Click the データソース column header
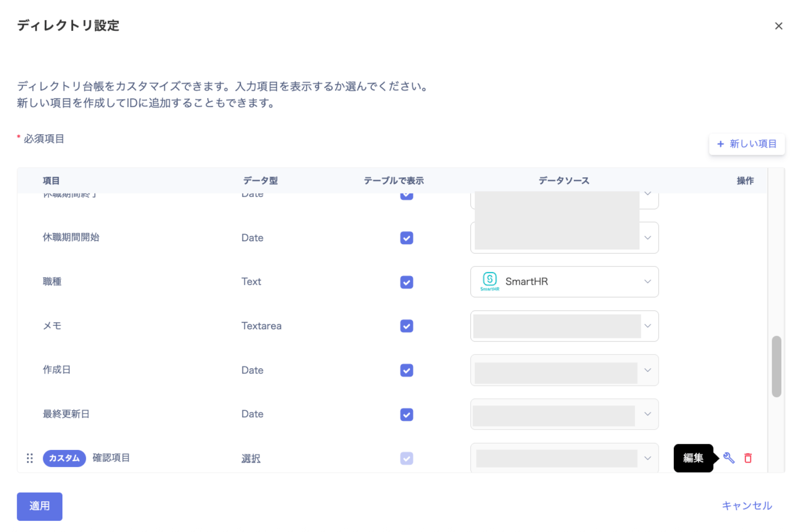The width and height of the screenshot is (801, 532). [564, 180]
